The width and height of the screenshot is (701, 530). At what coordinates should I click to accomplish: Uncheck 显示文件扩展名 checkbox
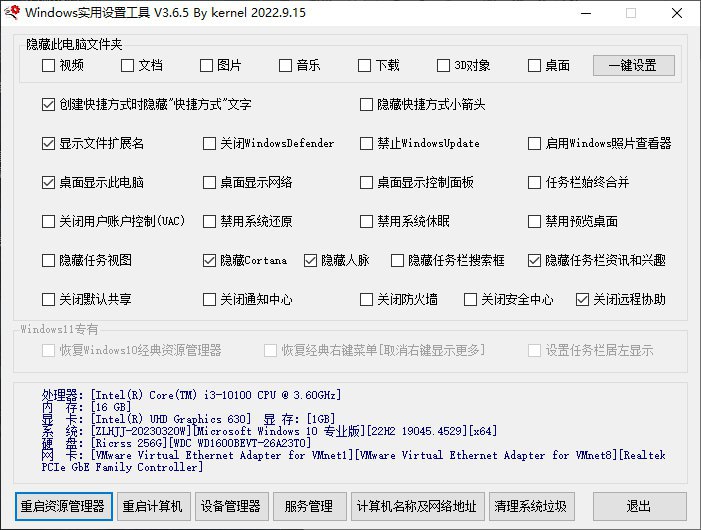pos(49,143)
